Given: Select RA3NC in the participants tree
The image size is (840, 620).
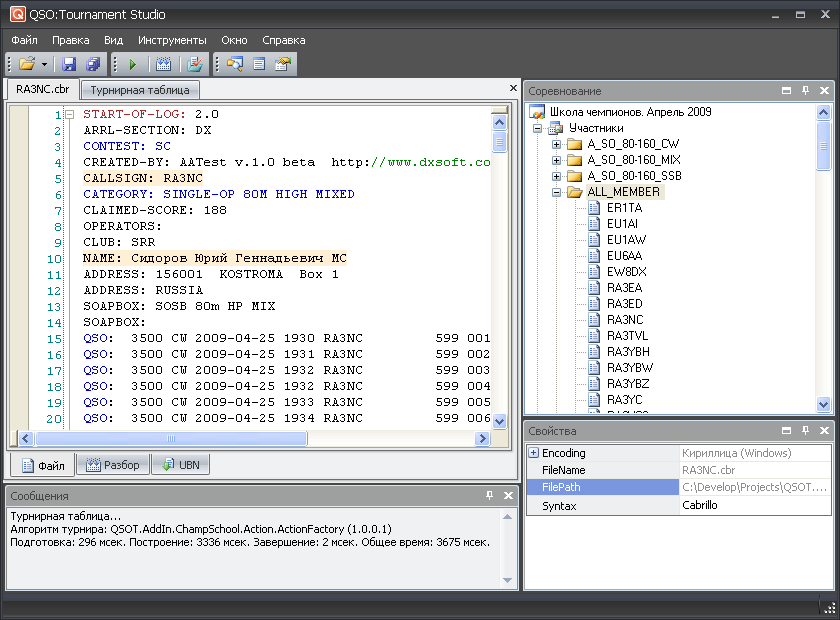Looking at the screenshot, I should (x=624, y=320).
